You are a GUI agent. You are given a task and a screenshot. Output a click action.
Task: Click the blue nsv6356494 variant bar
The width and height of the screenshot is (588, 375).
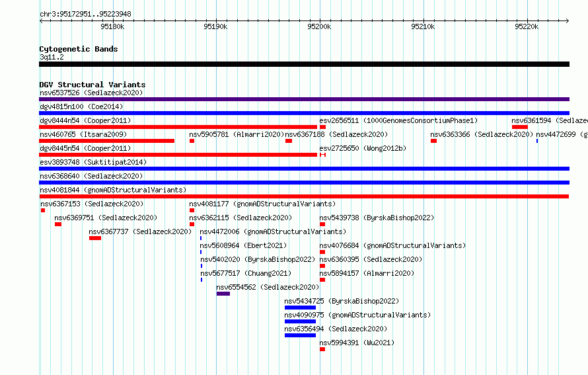(300, 335)
